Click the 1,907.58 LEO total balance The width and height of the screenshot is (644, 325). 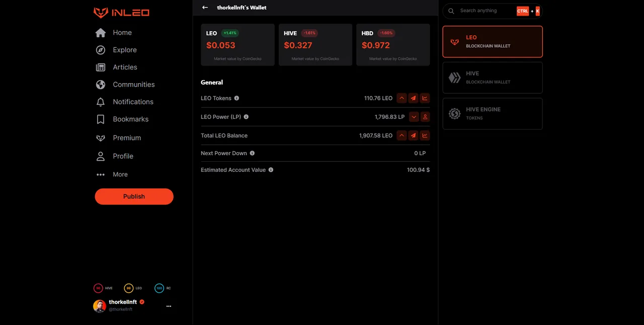(376, 136)
